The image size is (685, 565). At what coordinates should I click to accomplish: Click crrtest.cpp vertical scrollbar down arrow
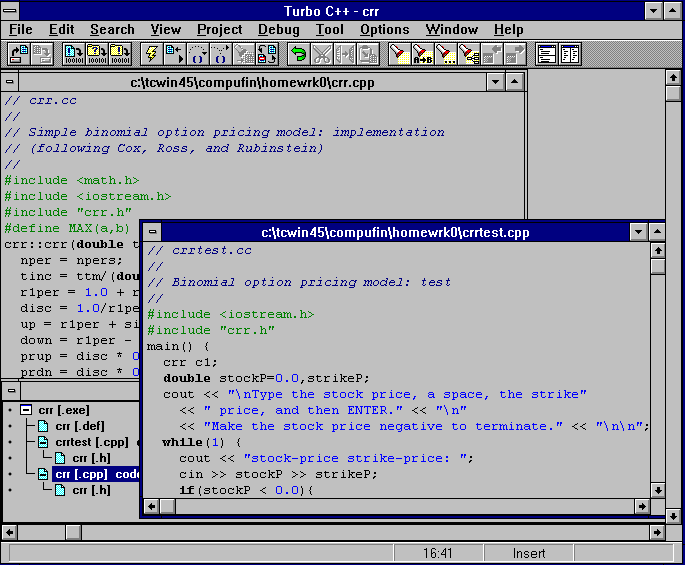pyautogui.click(x=657, y=489)
